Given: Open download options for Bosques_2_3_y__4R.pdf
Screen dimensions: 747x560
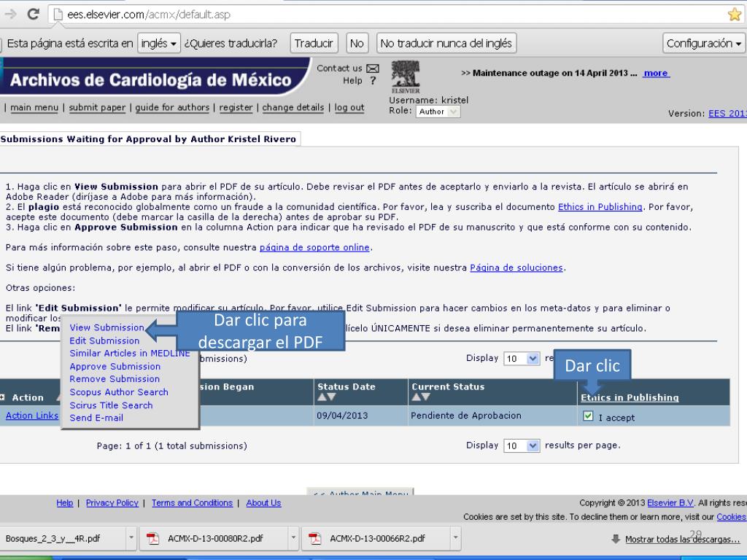Looking at the screenshot, I should coord(131,539).
